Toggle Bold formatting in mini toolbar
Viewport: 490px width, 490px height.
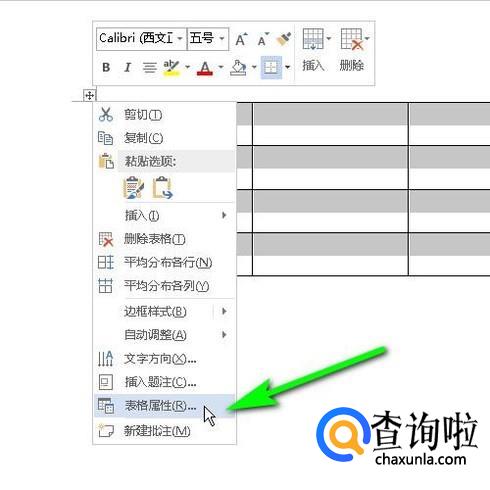pyautogui.click(x=106, y=67)
